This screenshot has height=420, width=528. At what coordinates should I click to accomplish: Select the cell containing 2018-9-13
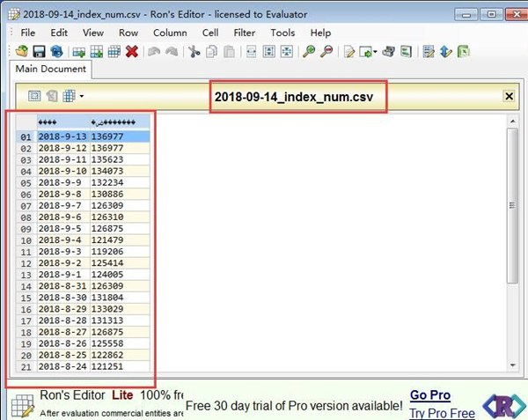[62, 136]
